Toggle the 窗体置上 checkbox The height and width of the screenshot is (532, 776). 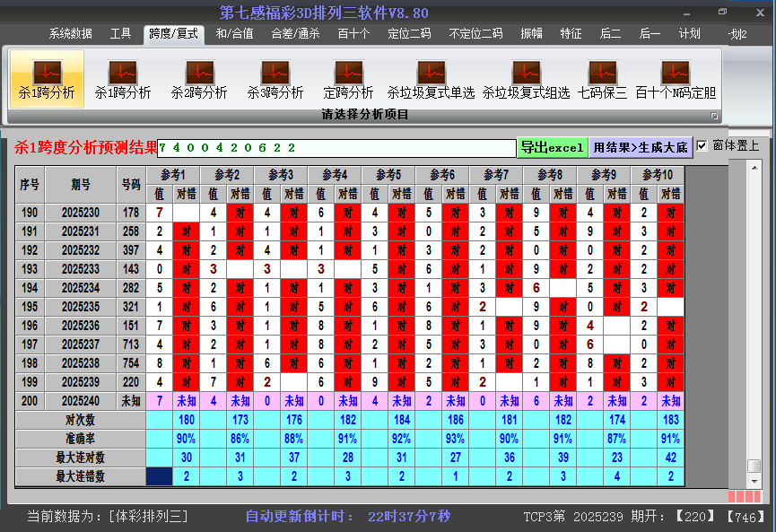tap(702, 145)
